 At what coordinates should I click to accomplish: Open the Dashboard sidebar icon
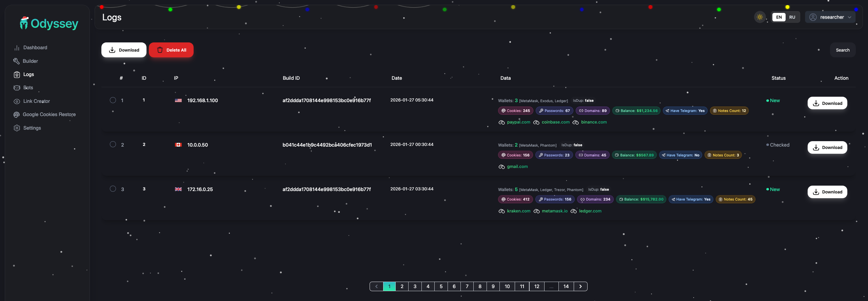17,48
